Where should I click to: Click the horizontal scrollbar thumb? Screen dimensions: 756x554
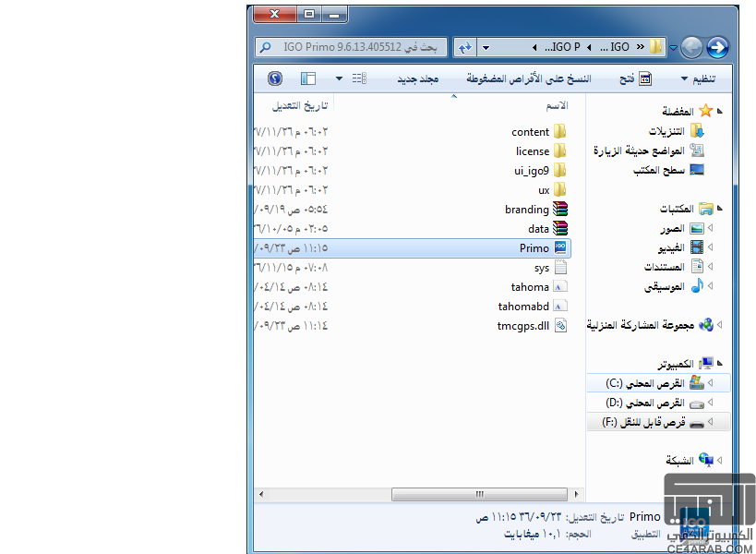tap(479, 494)
